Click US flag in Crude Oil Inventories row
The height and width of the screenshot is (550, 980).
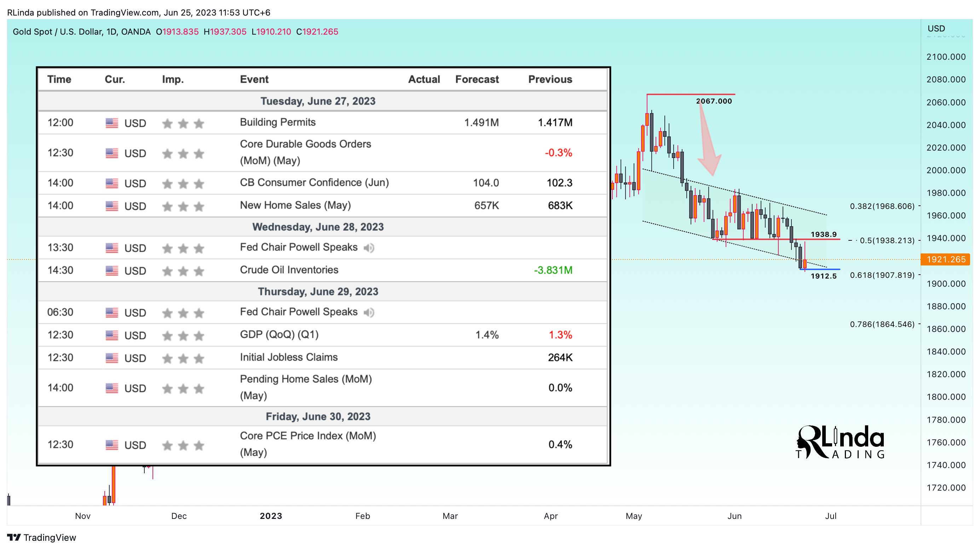(112, 271)
